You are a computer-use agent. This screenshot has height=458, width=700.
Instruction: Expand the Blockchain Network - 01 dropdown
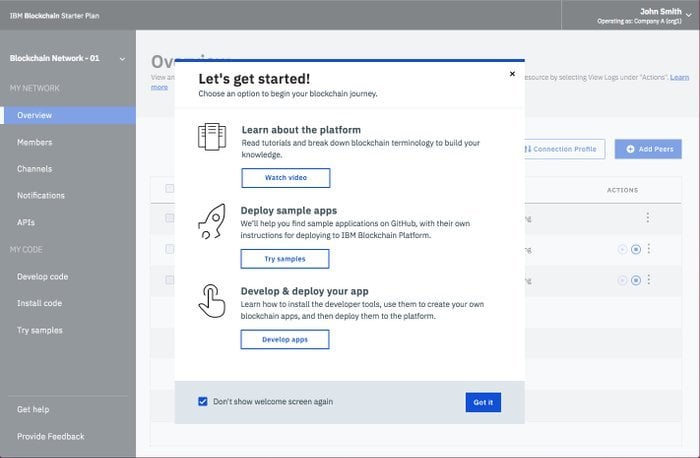click(122, 59)
